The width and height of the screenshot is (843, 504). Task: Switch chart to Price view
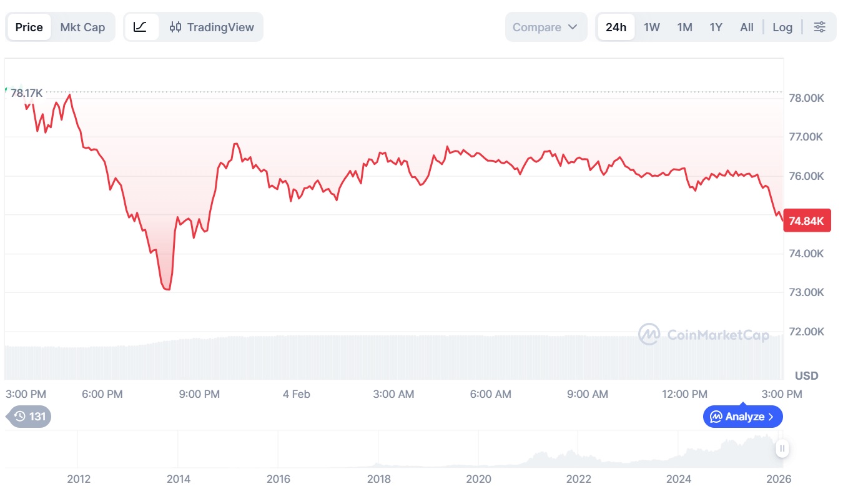click(x=29, y=27)
